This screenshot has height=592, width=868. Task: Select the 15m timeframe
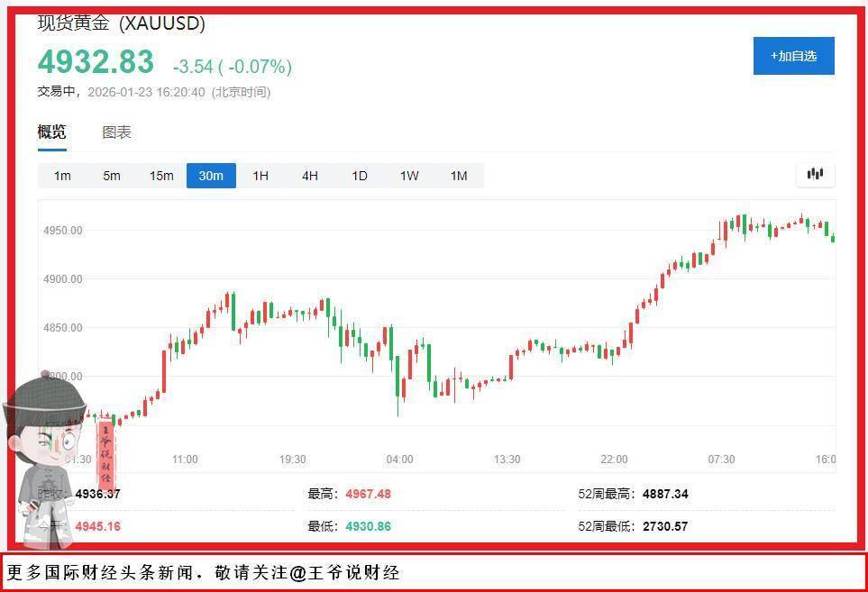(x=161, y=176)
